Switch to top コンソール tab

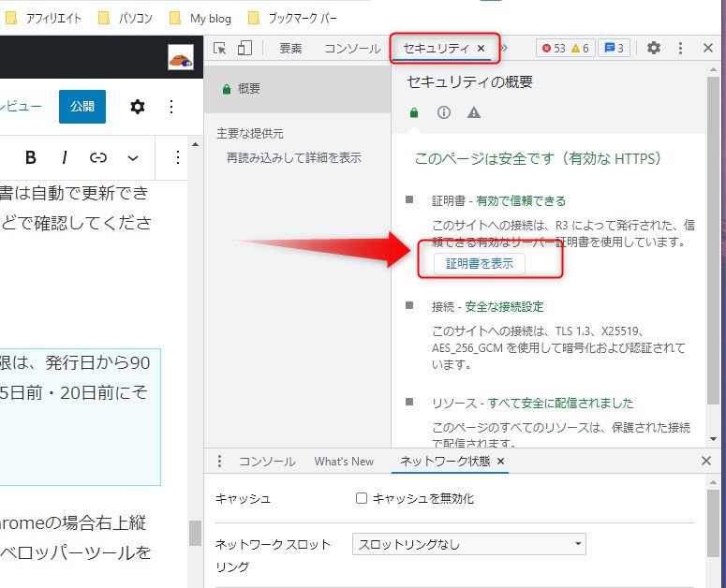tap(352, 48)
